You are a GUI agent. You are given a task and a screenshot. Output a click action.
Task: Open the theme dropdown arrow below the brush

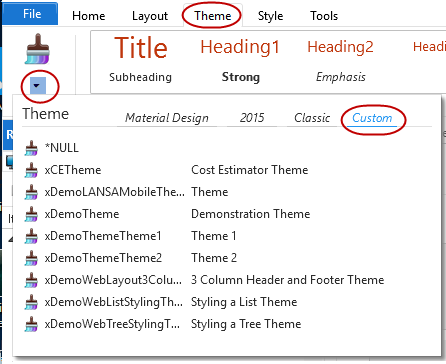[38, 86]
